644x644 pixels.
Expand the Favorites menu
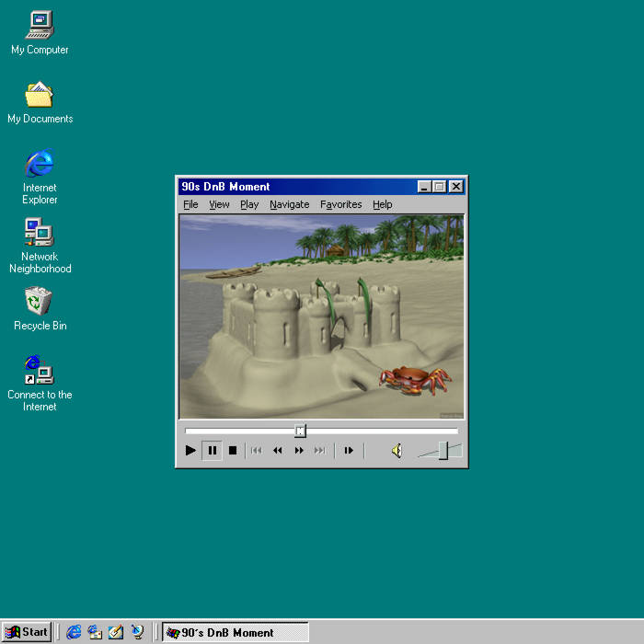click(x=340, y=204)
